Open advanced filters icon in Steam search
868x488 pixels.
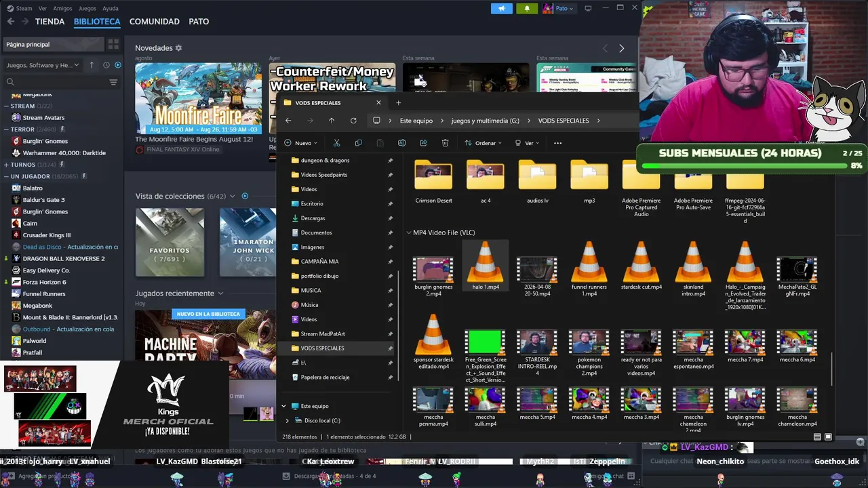coord(113,82)
